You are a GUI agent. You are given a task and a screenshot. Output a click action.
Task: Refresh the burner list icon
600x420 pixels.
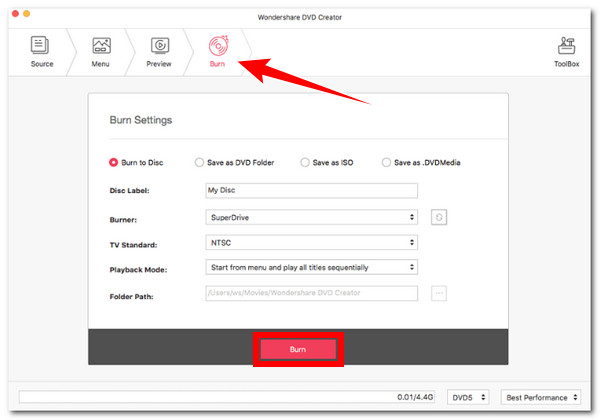439,217
